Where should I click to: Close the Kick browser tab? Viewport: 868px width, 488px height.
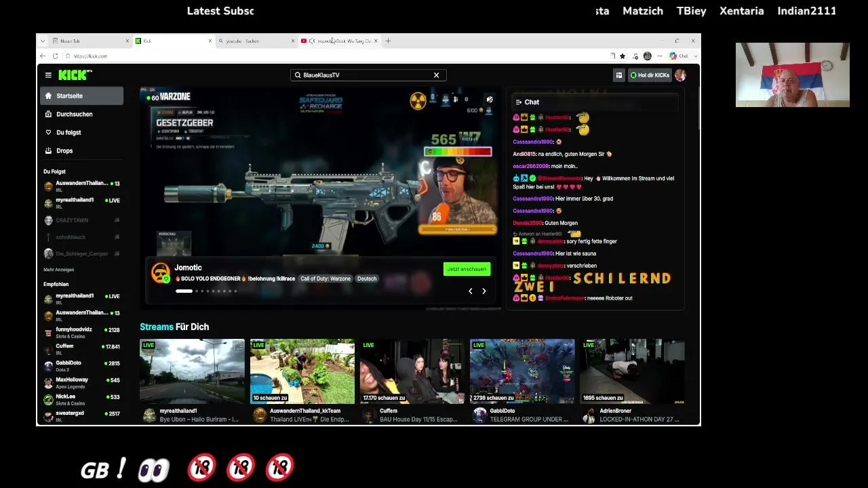click(210, 41)
